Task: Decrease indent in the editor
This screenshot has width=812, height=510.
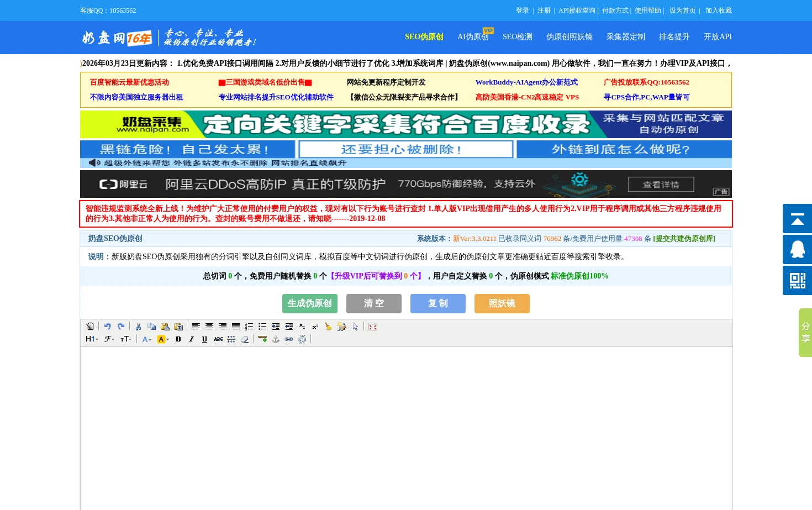Action: pyautogui.click(x=289, y=327)
